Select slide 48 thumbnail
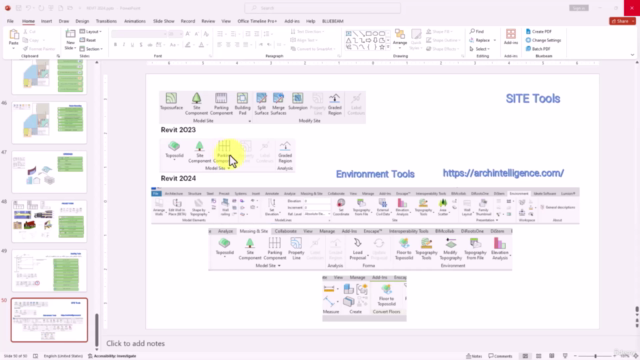The image size is (640, 360). click(49, 221)
